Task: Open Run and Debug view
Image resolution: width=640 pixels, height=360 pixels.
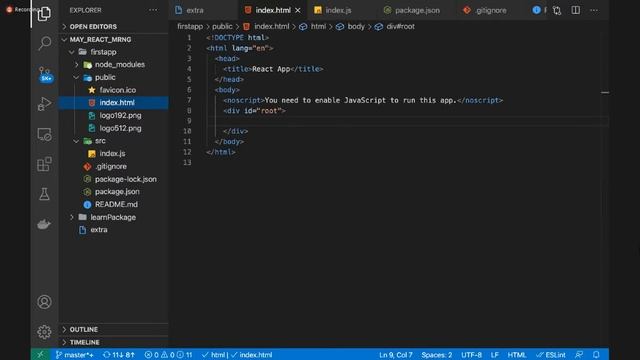Action: pyautogui.click(x=44, y=104)
